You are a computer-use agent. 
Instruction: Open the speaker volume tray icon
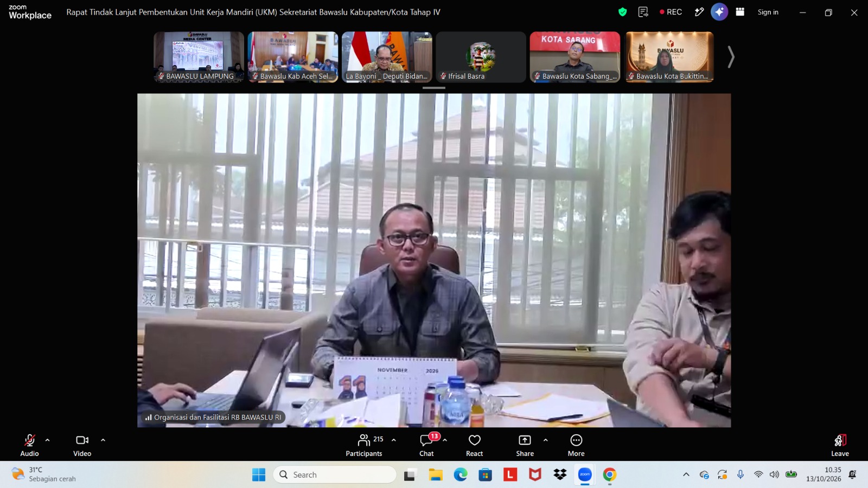tap(774, 475)
